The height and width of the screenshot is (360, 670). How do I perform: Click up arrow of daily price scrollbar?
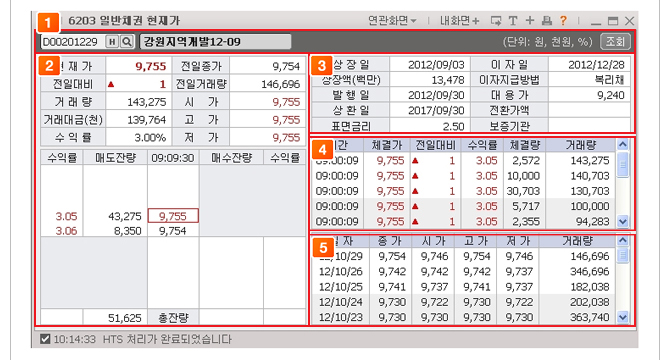point(623,240)
